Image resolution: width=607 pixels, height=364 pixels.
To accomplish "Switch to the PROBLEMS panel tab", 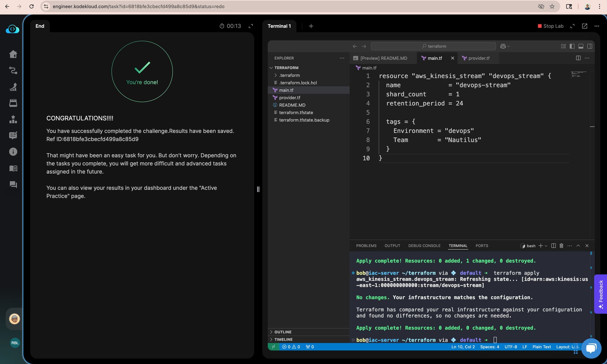I will (366, 246).
